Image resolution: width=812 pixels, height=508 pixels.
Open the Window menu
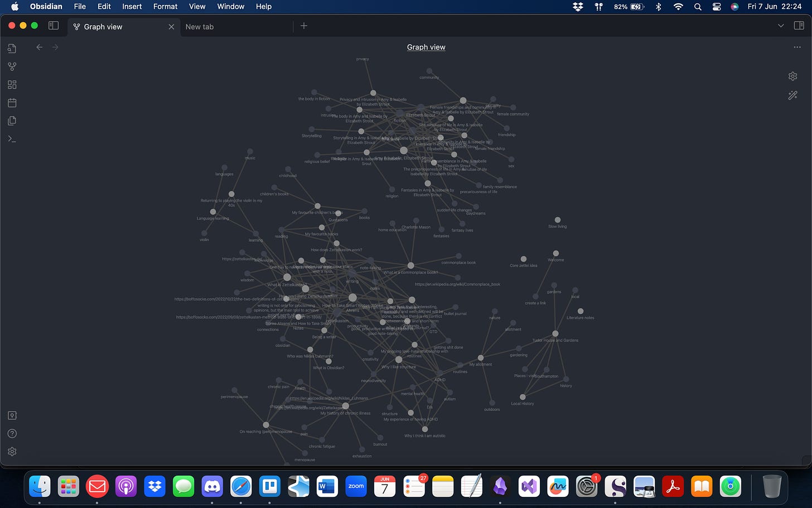click(x=231, y=7)
